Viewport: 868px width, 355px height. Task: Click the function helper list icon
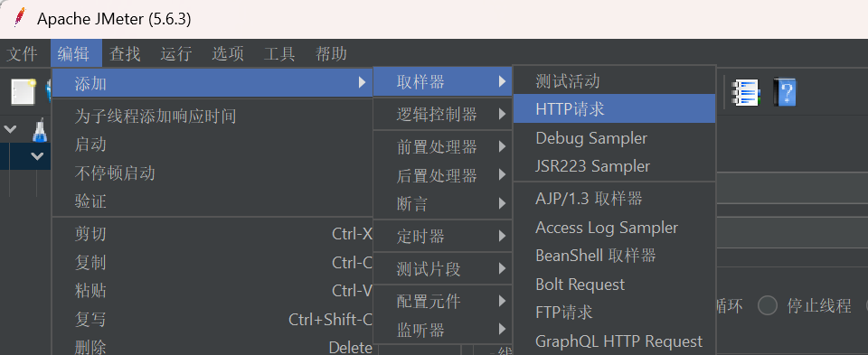click(746, 92)
